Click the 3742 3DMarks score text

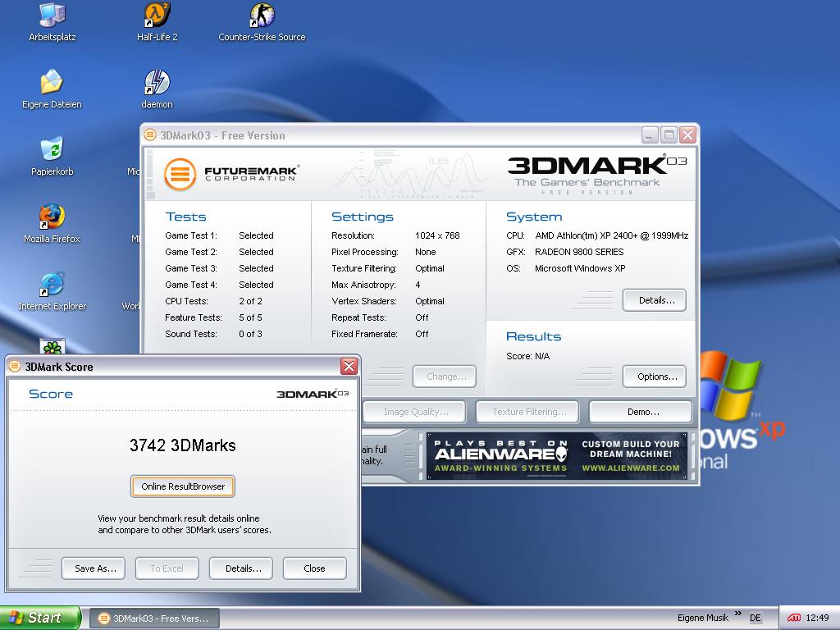point(183,445)
